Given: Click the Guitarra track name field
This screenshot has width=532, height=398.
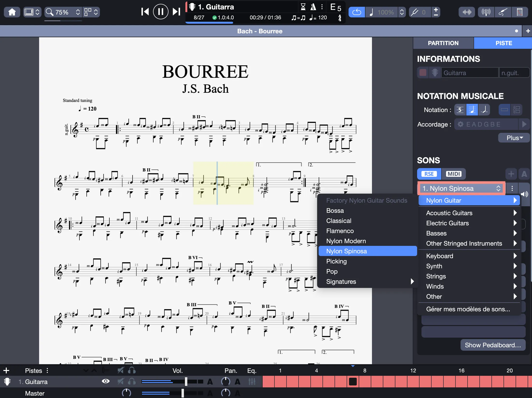Looking at the screenshot, I should pos(470,73).
